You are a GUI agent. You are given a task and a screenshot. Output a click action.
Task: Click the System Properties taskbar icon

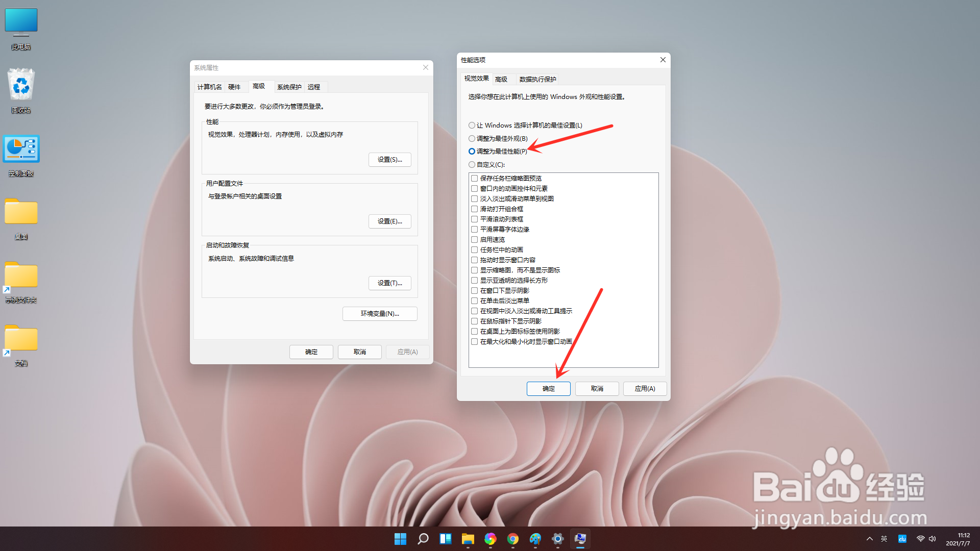point(580,539)
